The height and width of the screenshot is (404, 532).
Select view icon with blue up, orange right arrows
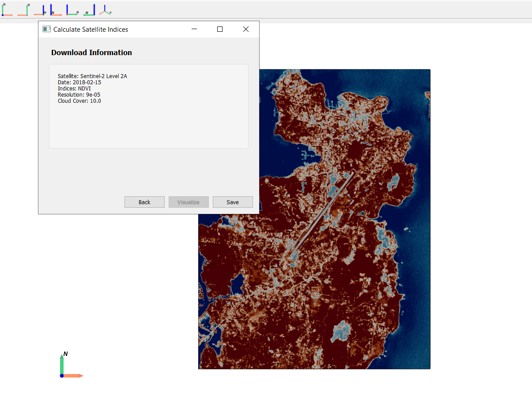(56, 10)
